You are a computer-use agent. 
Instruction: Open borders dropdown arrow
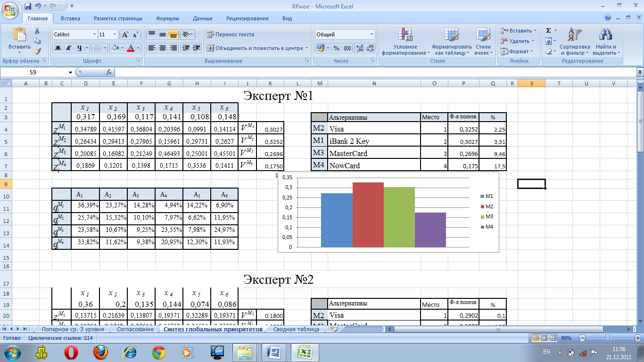click(105, 48)
